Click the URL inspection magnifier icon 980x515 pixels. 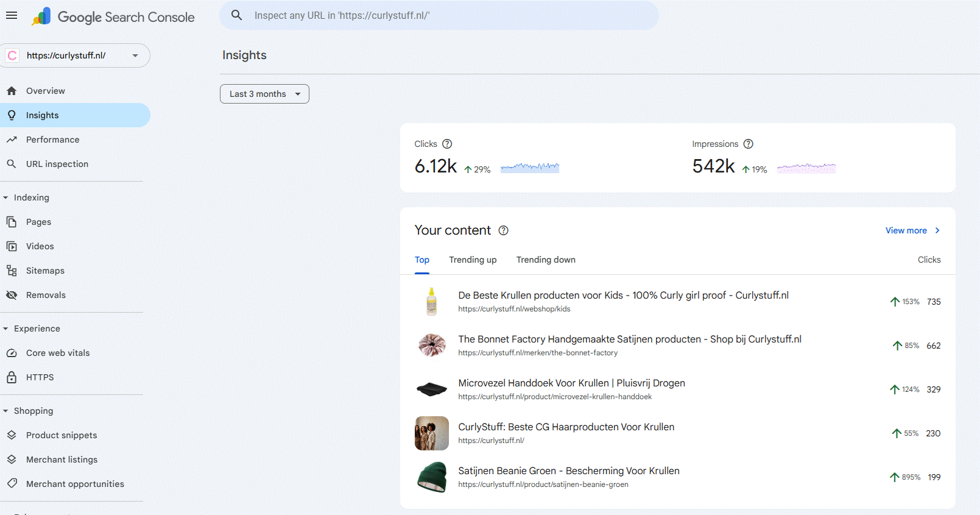point(12,164)
